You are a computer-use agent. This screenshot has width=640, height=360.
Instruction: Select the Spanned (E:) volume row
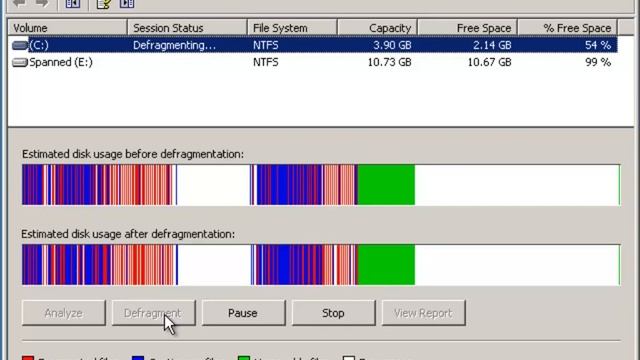[x=313, y=62]
